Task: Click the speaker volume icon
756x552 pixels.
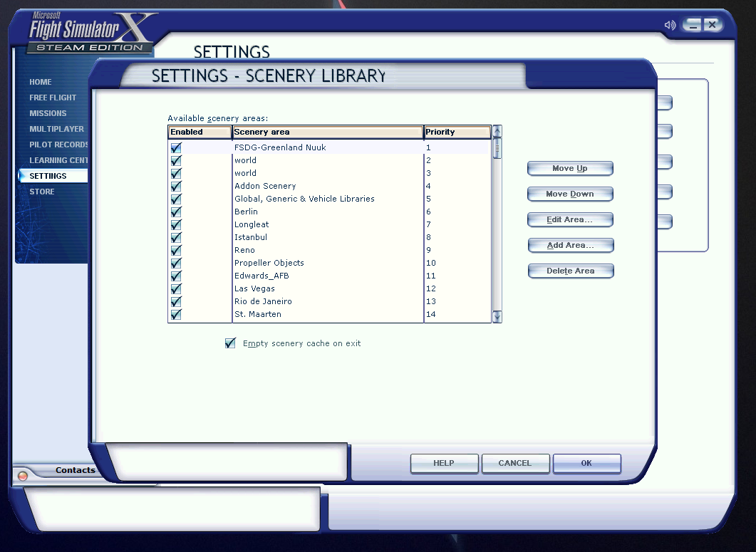Action: click(669, 25)
